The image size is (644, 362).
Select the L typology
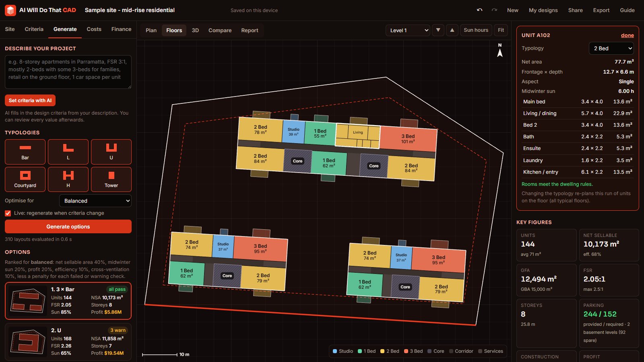68,152
